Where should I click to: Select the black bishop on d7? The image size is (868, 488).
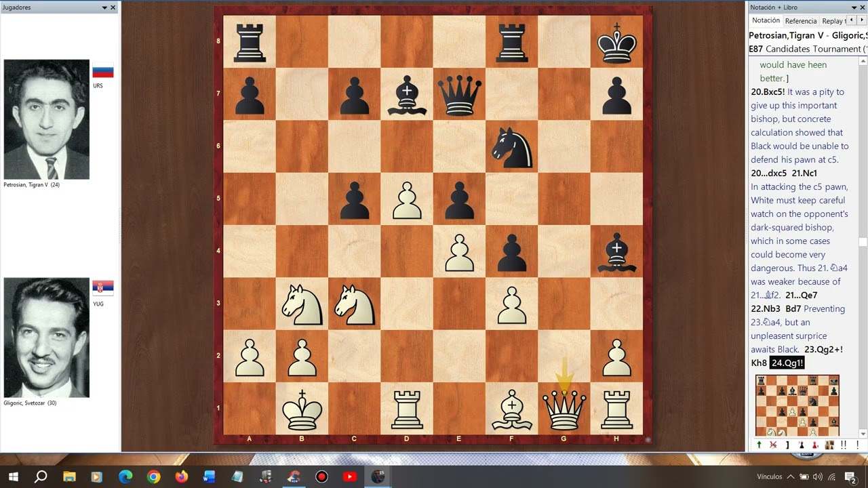(407, 94)
